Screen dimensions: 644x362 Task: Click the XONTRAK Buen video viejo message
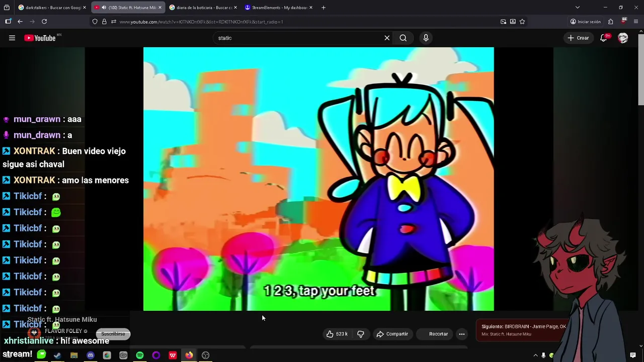[x=64, y=157]
